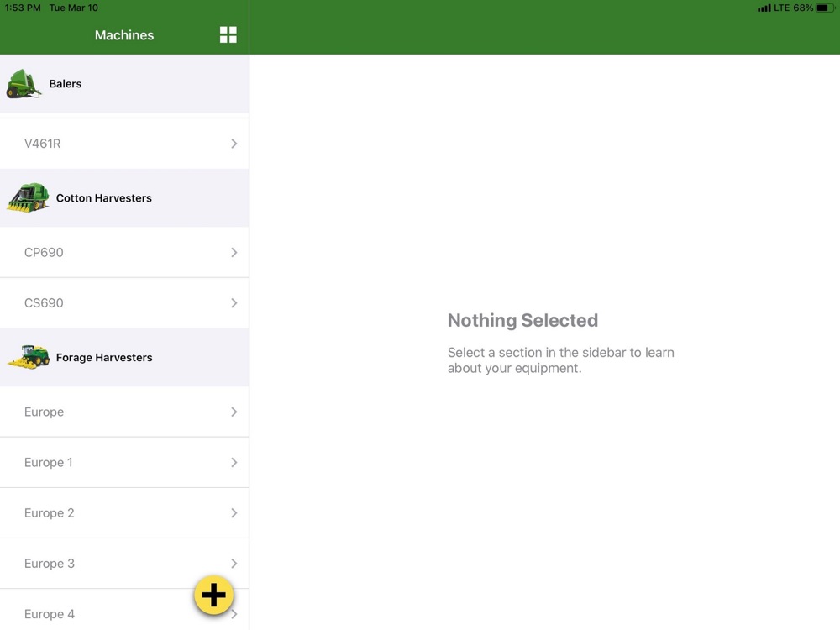Tap the forage harvester machine icon
840x630 pixels.
(x=29, y=357)
